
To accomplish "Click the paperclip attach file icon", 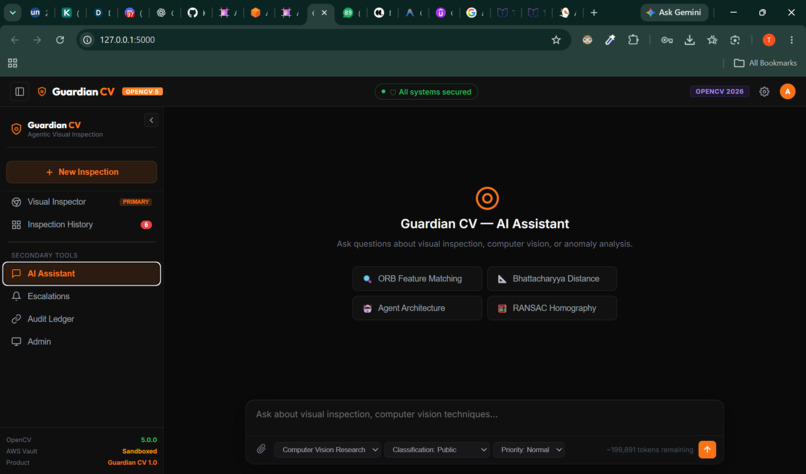I will (x=261, y=449).
